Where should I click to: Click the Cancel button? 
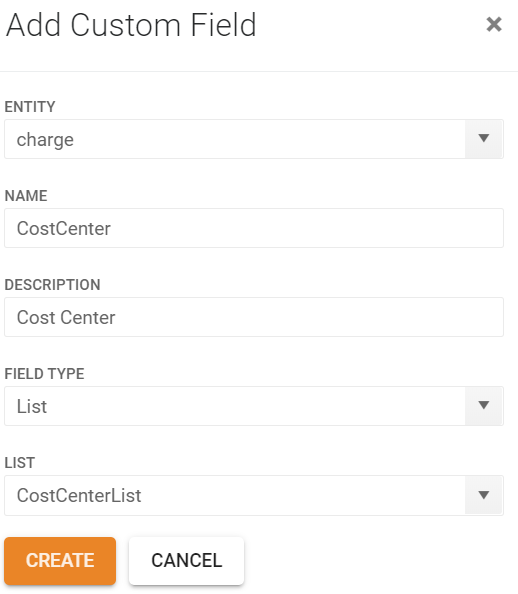click(x=186, y=561)
